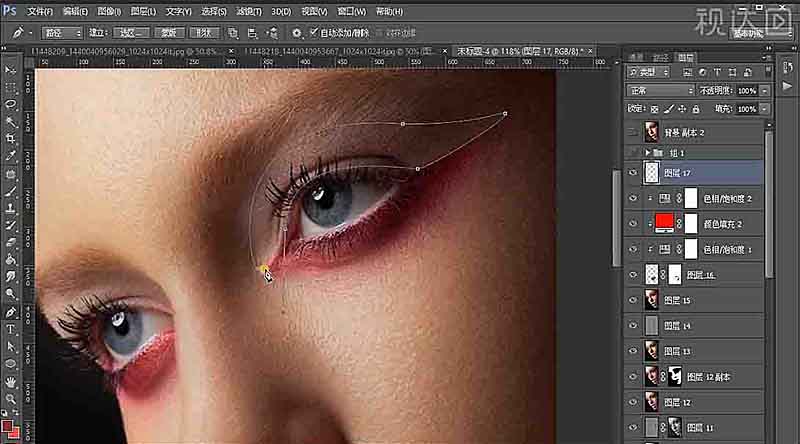Click red 颜色填充 2 color thumbnail
Screen dimensions: 800x444
(x=664, y=223)
